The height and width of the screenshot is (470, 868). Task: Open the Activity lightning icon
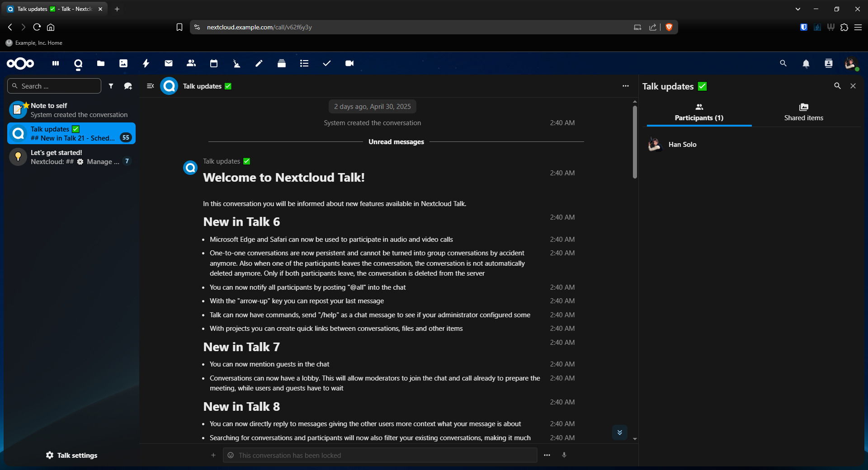tap(146, 64)
